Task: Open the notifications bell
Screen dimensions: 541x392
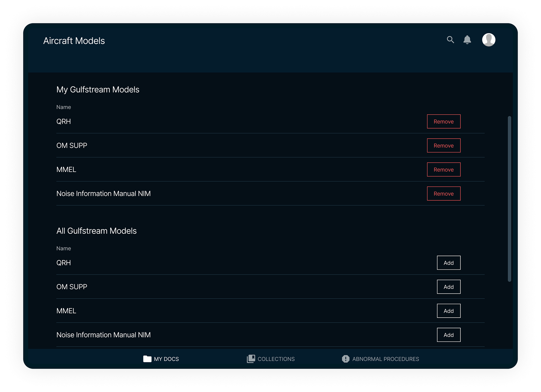Action: pos(467,40)
